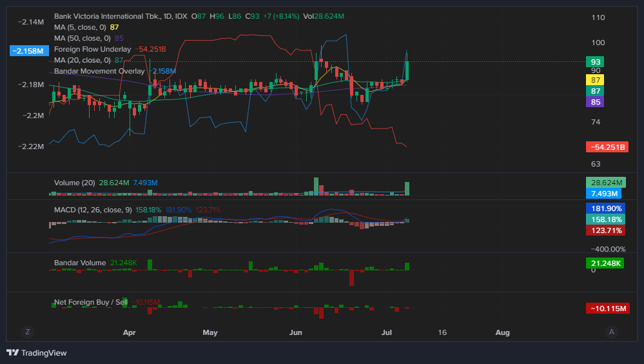Click the 28.624M volume axis label
Screen dimensions: 644x364
coord(606,183)
